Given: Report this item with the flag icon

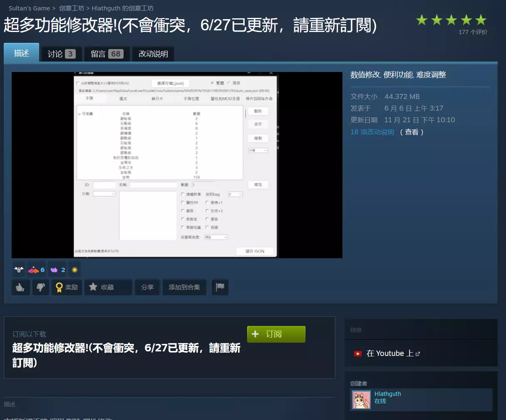Looking at the screenshot, I should coord(220,287).
